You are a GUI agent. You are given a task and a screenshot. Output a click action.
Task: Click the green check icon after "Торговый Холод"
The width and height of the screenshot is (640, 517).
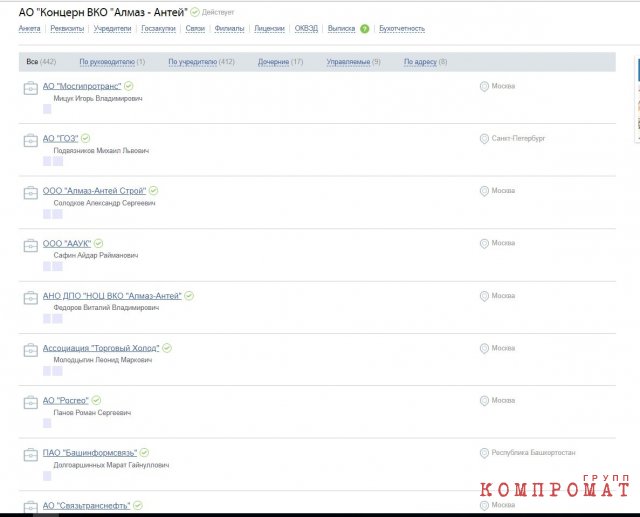click(x=167, y=348)
